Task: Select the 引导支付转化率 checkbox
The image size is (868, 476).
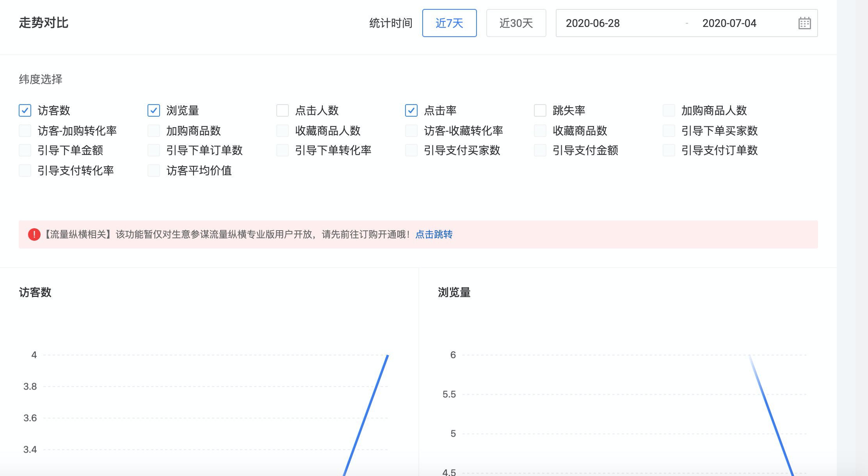Action: click(25, 171)
